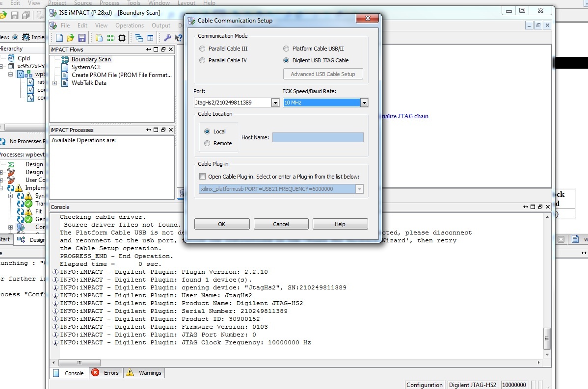Open the cable plug-in list dropdown
Image resolution: width=588 pixels, height=389 pixels.
pyautogui.click(x=359, y=189)
